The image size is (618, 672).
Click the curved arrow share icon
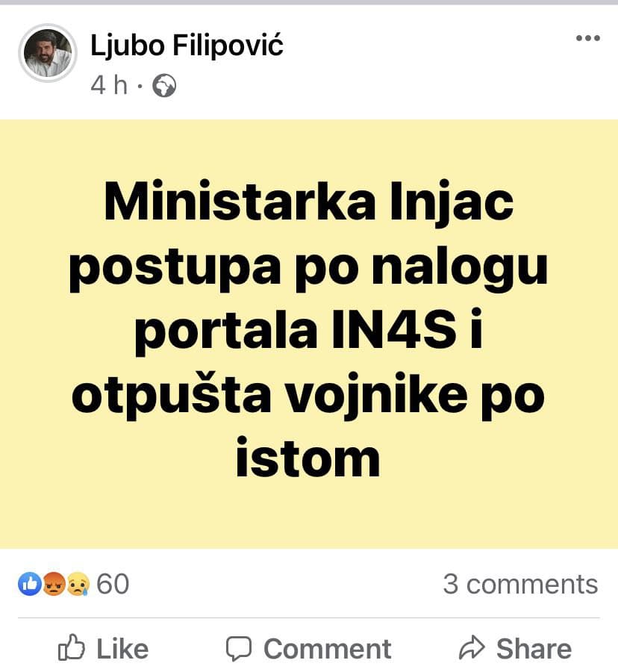point(472,647)
